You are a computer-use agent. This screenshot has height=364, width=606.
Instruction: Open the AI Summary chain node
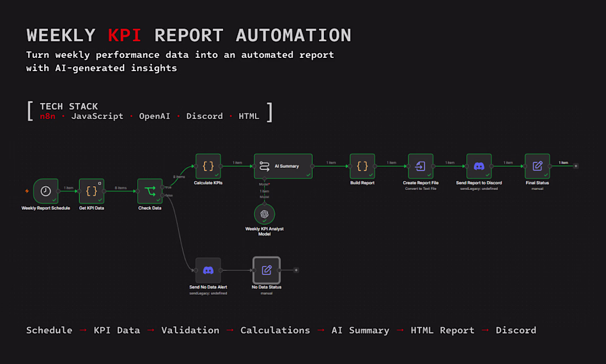(x=283, y=166)
